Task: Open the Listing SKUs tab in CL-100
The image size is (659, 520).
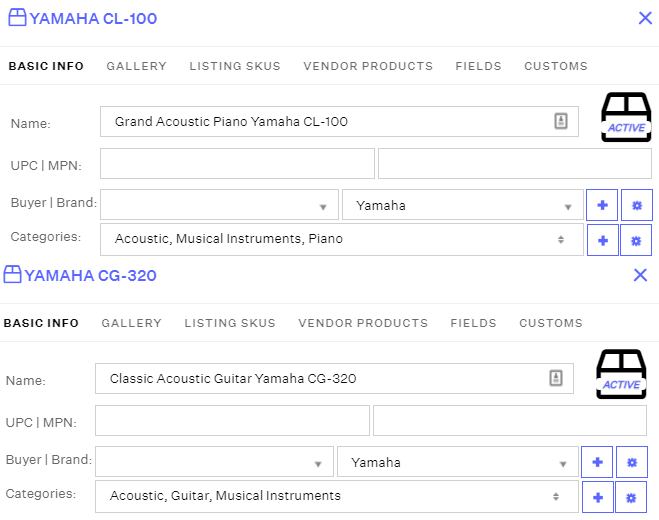Action: [x=235, y=66]
